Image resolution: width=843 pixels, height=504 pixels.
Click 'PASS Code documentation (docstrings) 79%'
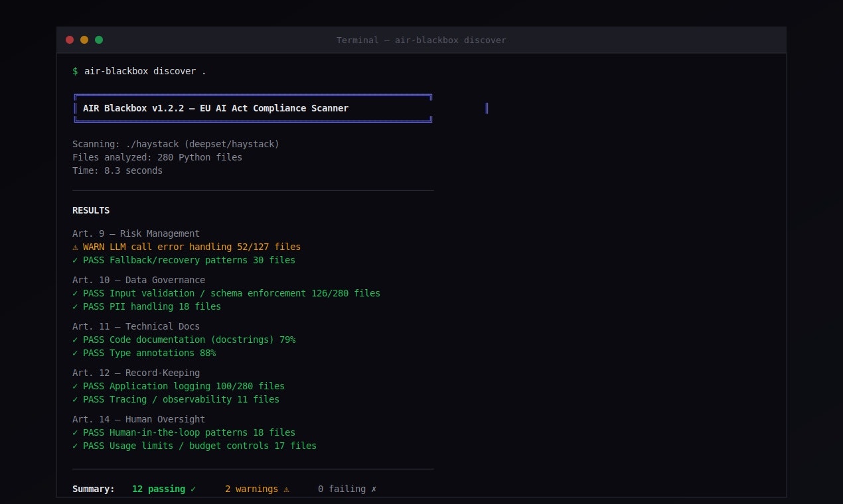(189, 340)
